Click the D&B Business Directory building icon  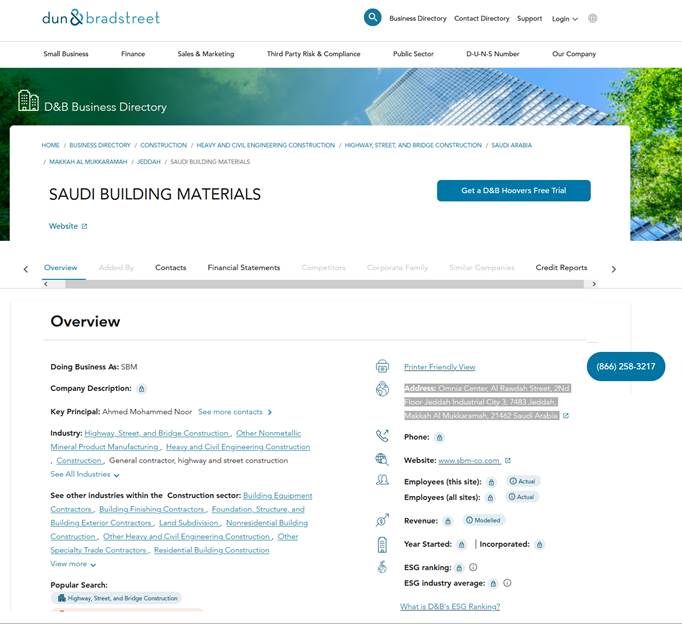[28, 100]
